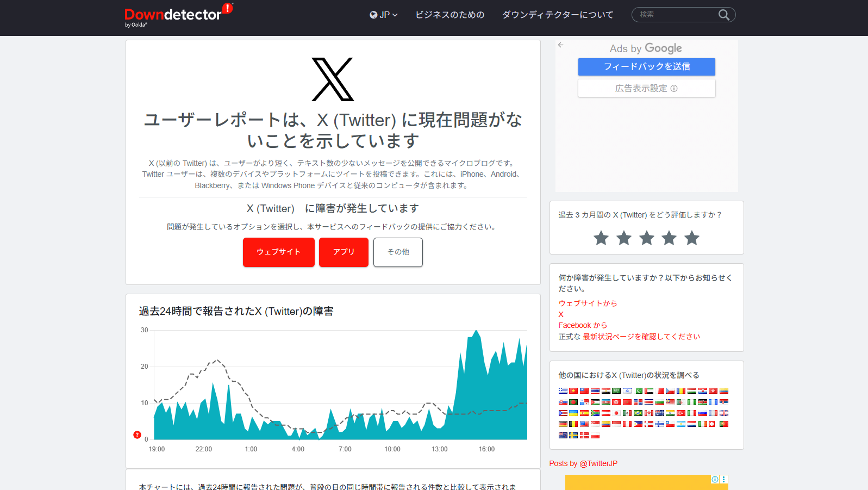
Task: Click the Downdetector logo in the header
Action: [174, 15]
